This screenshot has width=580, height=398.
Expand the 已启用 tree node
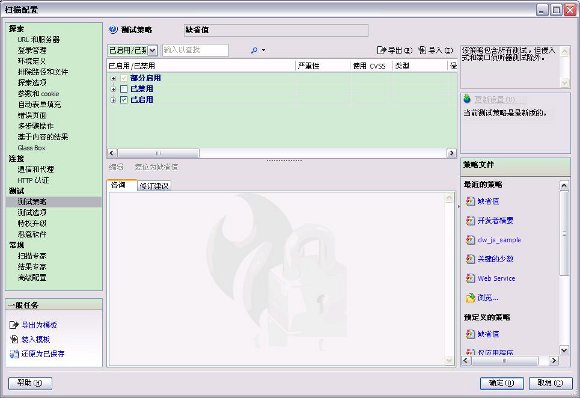pos(114,100)
